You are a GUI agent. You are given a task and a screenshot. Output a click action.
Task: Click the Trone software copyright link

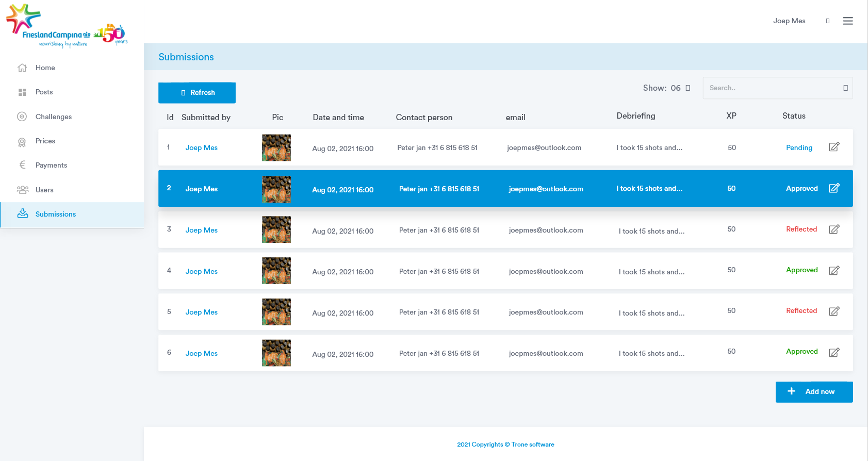pos(532,444)
